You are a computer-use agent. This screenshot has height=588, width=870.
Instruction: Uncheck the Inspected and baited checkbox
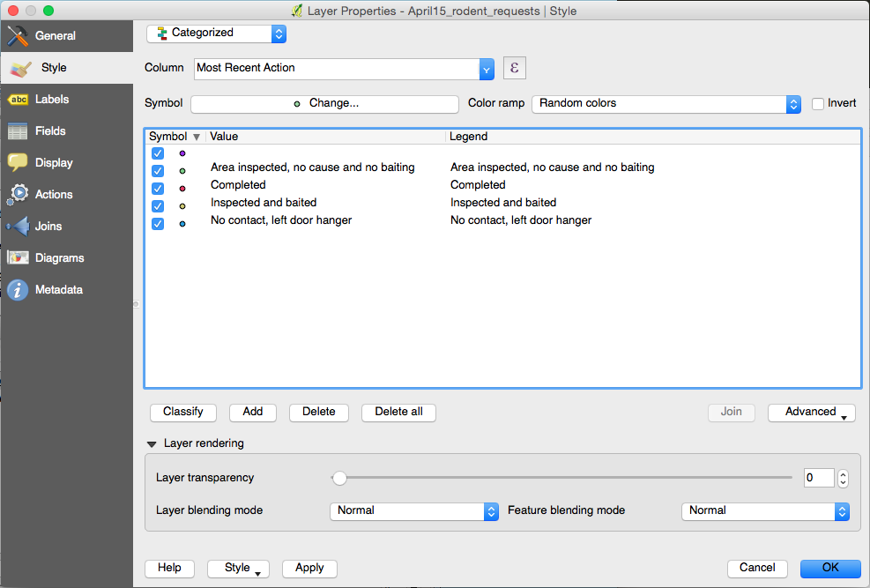[158, 204]
